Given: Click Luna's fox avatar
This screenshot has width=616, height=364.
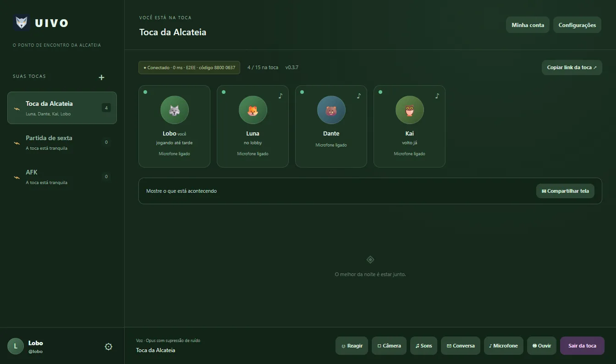Looking at the screenshot, I should [253, 110].
